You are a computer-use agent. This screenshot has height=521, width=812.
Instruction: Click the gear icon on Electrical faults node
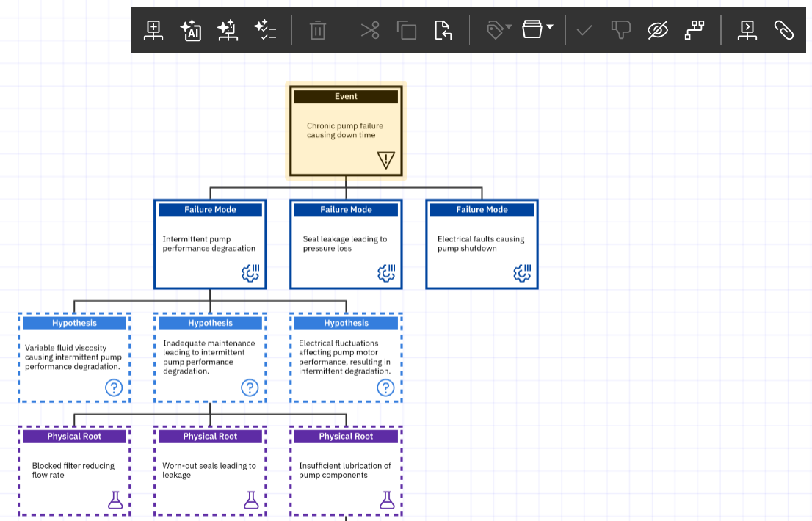pyautogui.click(x=522, y=273)
